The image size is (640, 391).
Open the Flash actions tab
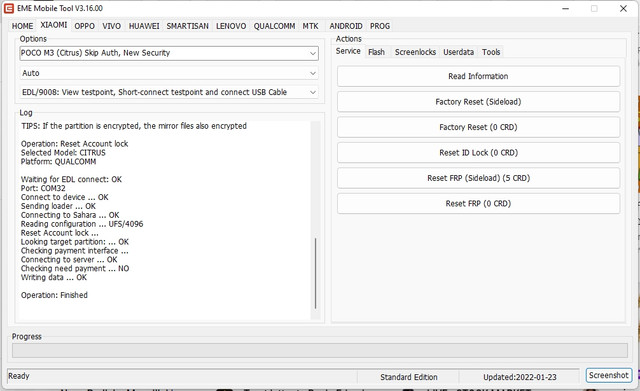[376, 52]
